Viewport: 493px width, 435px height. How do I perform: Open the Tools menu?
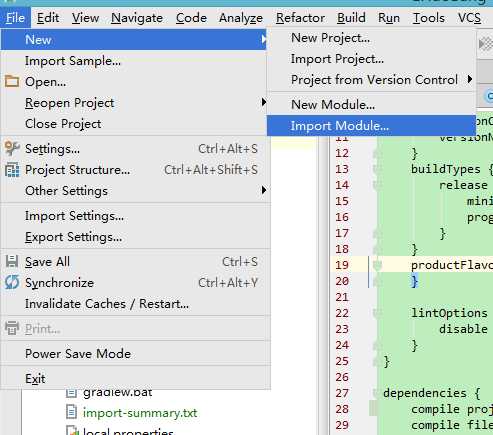coord(429,18)
